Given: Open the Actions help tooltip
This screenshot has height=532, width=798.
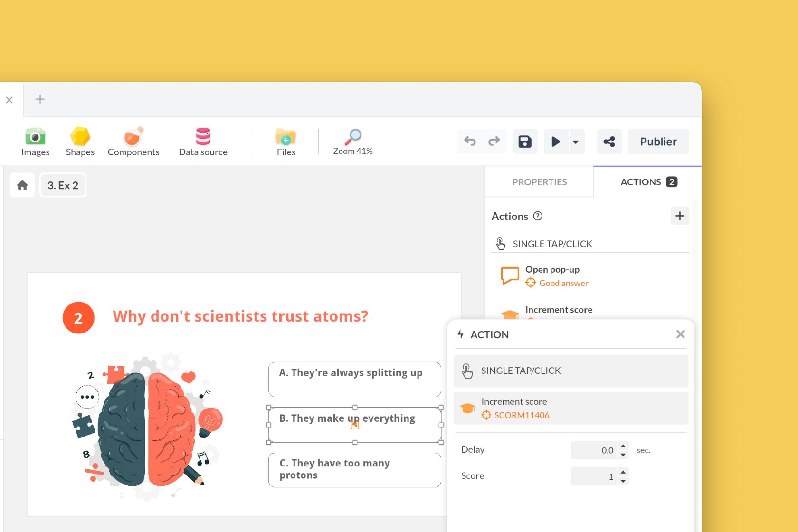Looking at the screenshot, I should 538,216.
